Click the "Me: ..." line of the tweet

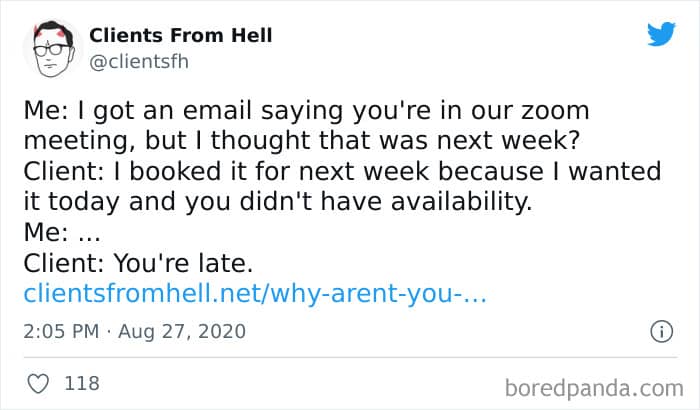(62, 232)
